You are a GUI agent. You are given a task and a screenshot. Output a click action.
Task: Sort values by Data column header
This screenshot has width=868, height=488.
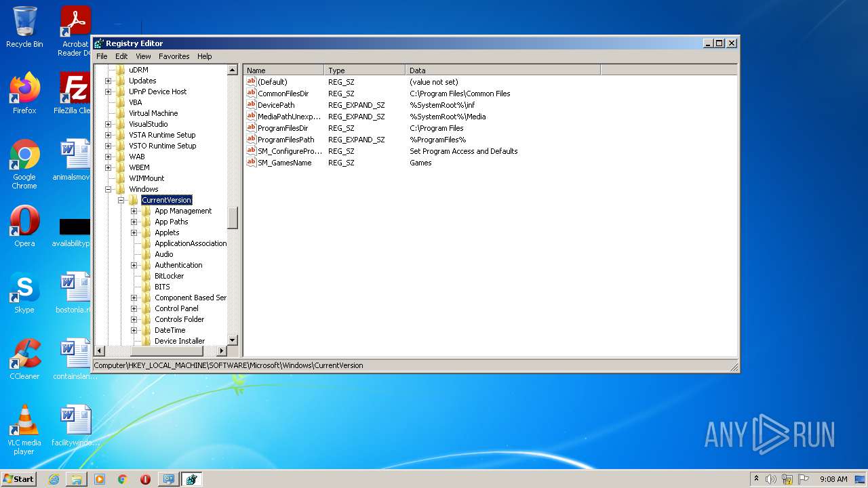coord(504,70)
